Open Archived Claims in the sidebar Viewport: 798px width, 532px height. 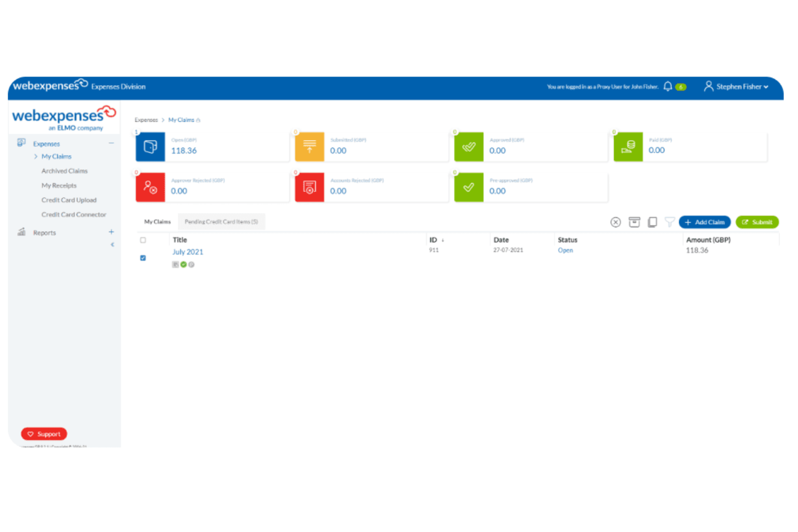64,171
